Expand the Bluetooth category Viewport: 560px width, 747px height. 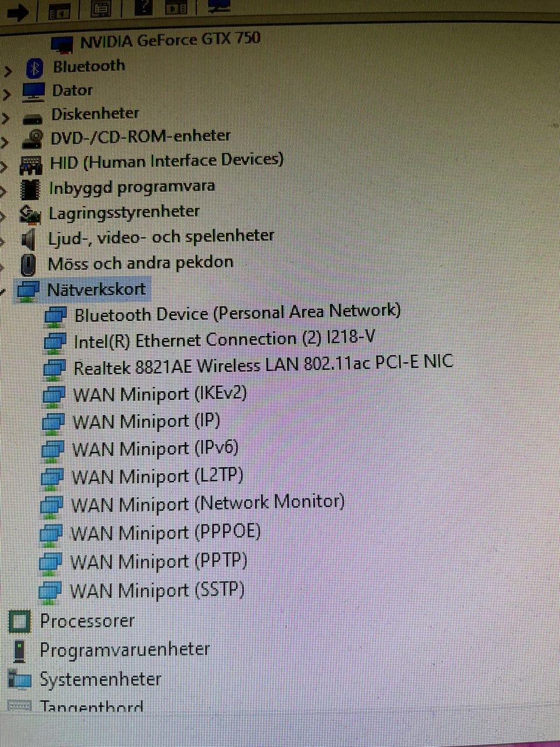point(8,71)
